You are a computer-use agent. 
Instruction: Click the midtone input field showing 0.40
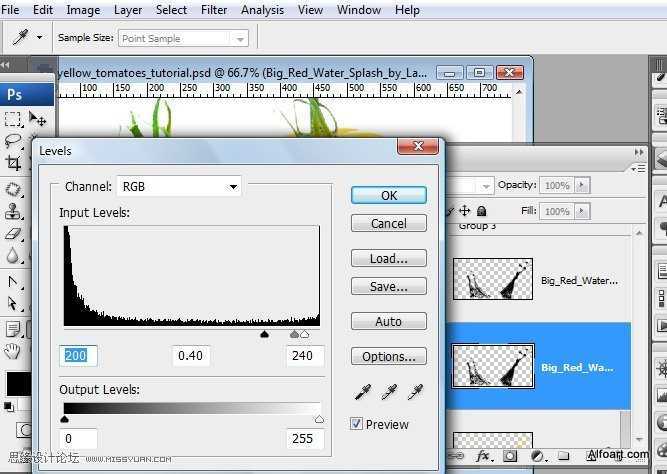click(x=191, y=356)
